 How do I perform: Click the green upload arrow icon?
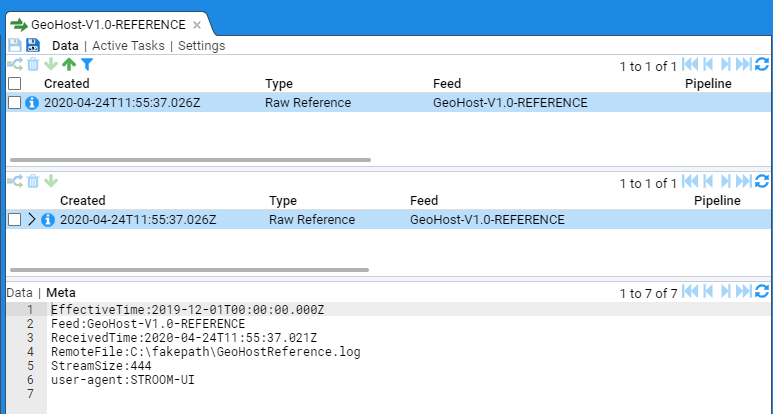[x=68, y=65]
